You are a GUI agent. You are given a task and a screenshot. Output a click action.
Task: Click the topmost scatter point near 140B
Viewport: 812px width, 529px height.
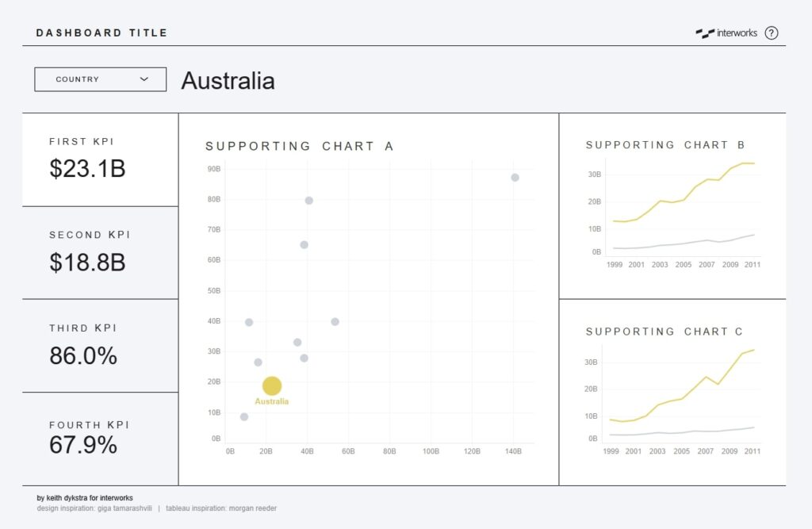[515, 177]
